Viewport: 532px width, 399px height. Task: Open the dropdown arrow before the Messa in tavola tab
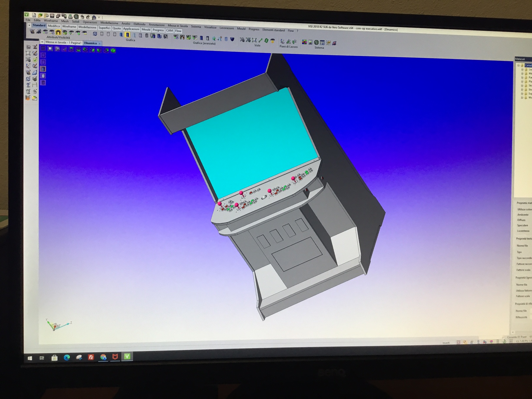coord(42,42)
